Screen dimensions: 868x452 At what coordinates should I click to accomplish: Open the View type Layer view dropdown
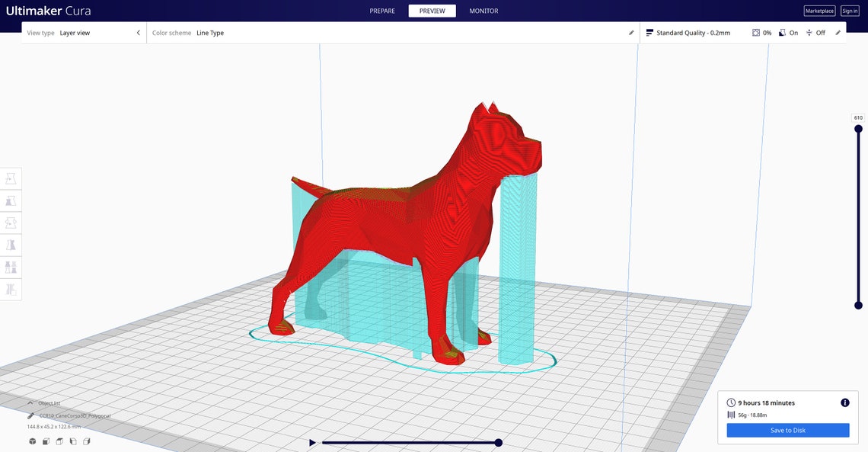pos(76,33)
